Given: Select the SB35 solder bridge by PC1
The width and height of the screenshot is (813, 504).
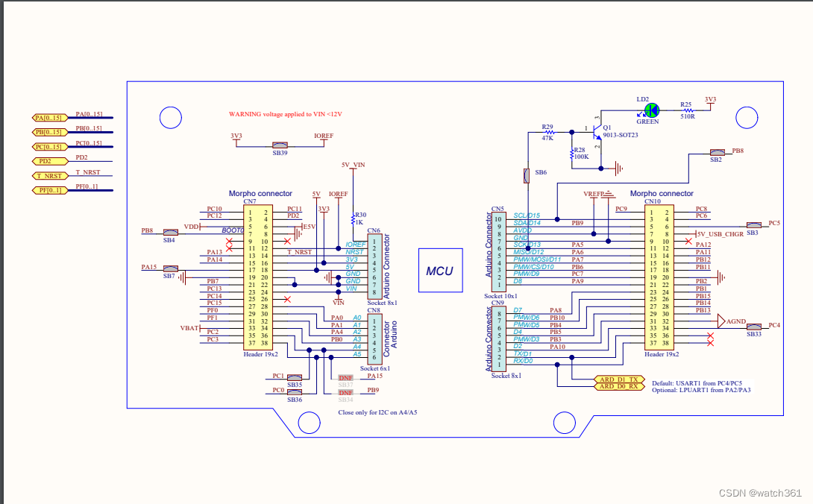Looking at the screenshot, I should pyautogui.click(x=295, y=377).
